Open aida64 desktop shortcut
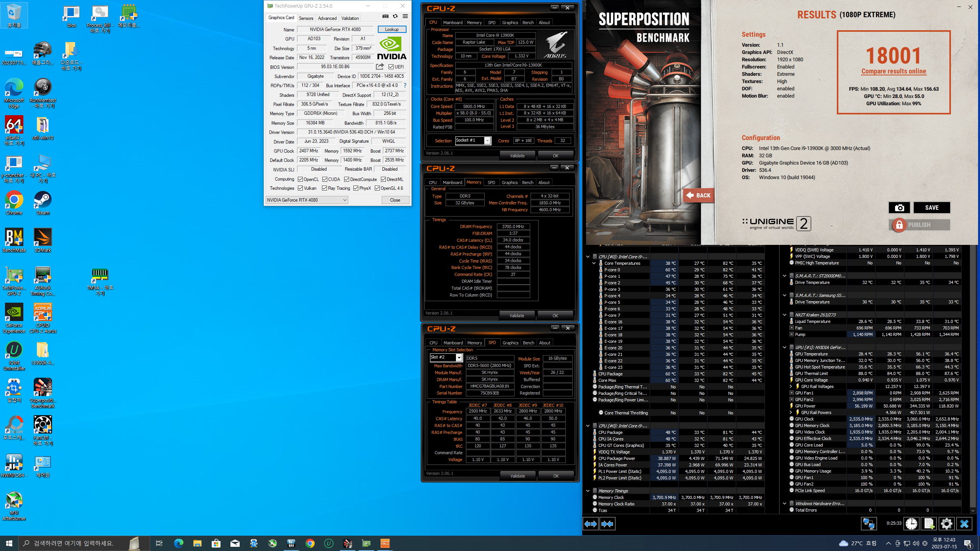This screenshot has height=551, width=980. pyautogui.click(x=14, y=130)
